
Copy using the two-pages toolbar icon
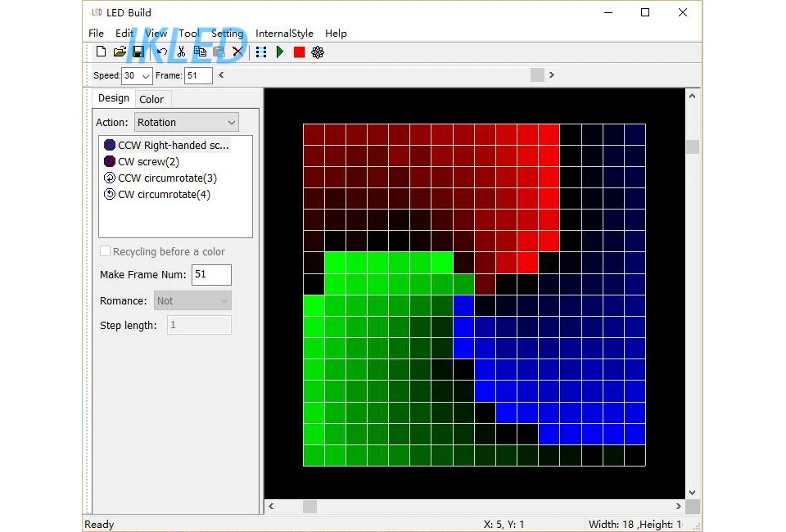[x=200, y=52]
